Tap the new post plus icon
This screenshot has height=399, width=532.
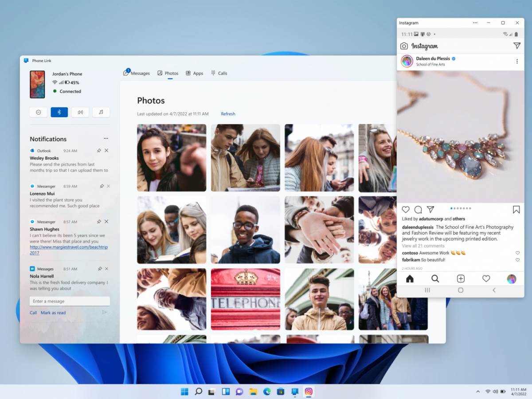tap(461, 278)
